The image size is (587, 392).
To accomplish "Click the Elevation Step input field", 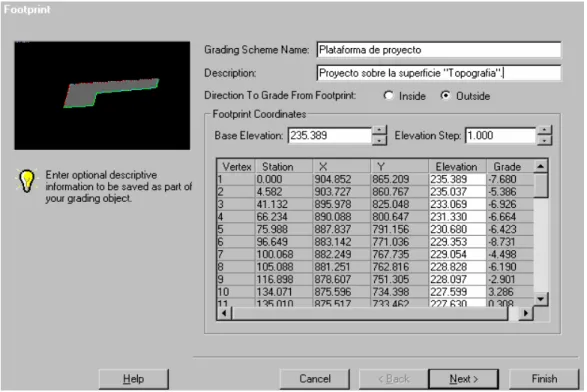I will pos(501,135).
